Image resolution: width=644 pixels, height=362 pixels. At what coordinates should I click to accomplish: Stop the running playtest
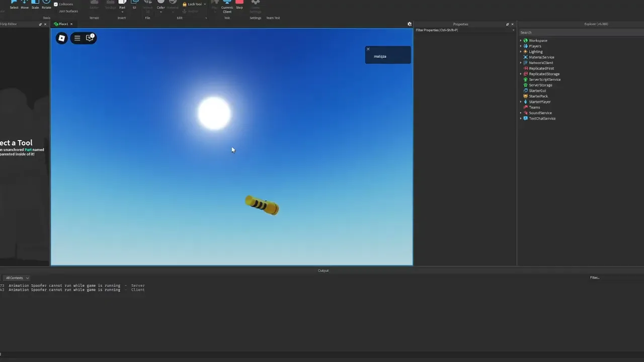239,5
